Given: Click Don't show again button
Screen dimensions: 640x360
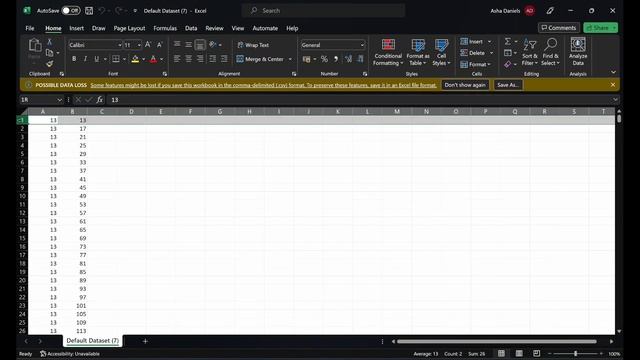Looking at the screenshot, I should (465, 85).
